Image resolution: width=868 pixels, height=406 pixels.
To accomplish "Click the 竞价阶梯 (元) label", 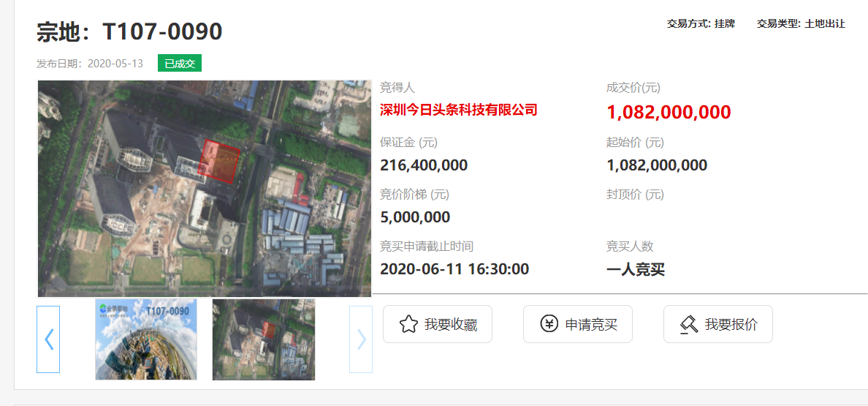I will pos(414,195).
